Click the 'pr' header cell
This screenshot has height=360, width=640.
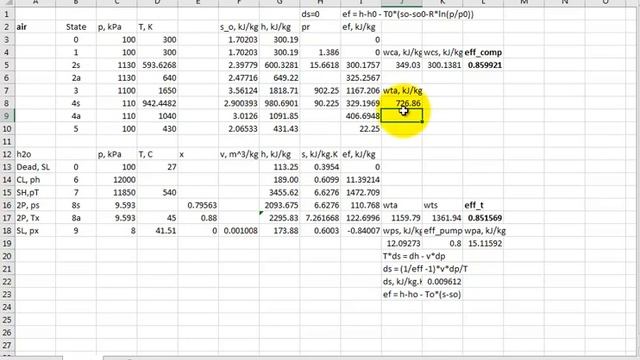click(x=320, y=27)
